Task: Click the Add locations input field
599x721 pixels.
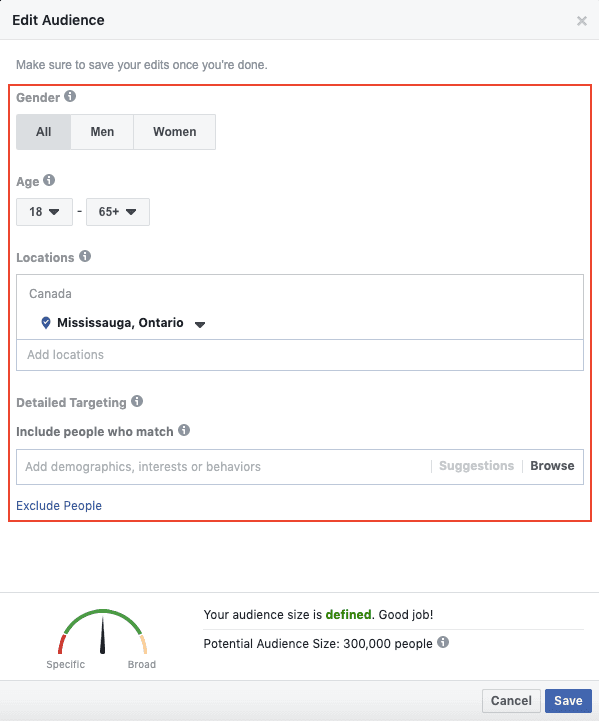Action: [300, 355]
